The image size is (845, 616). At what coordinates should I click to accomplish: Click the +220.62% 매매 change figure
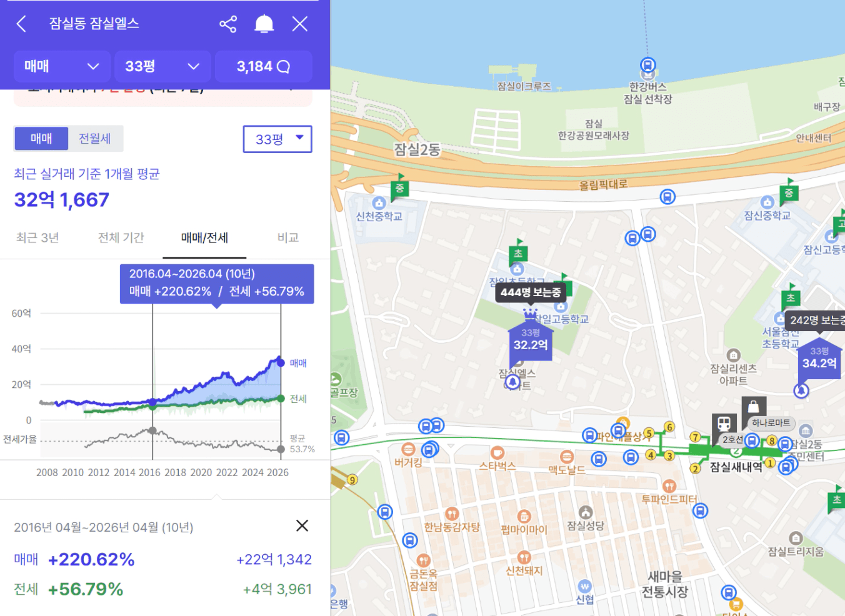pos(91,560)
